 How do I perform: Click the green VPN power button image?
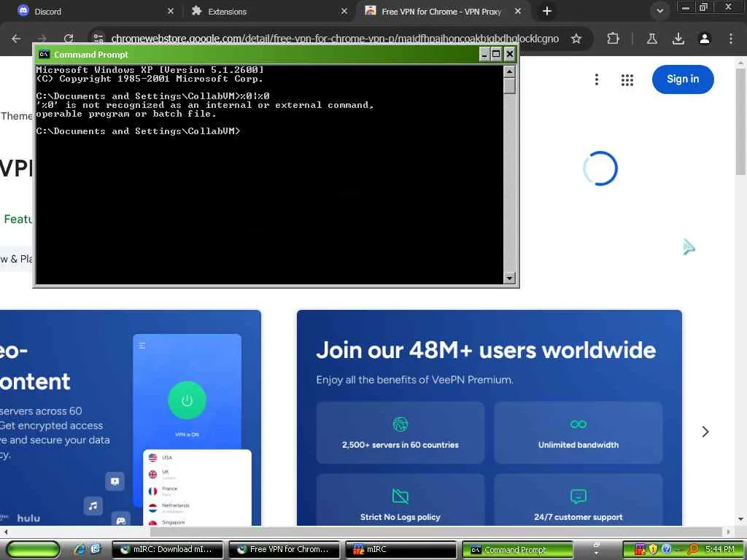pyautogui.click(x=187, y=400)
